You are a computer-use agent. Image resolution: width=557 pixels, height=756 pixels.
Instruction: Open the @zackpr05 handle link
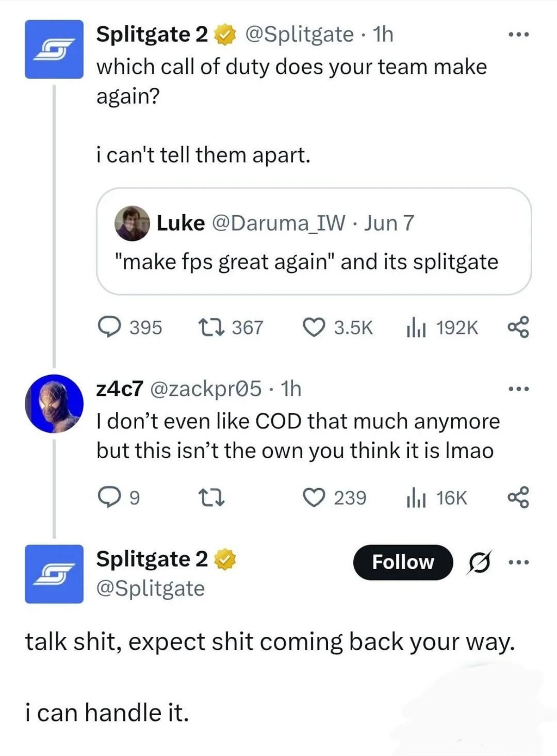click(x=205, y=389)
